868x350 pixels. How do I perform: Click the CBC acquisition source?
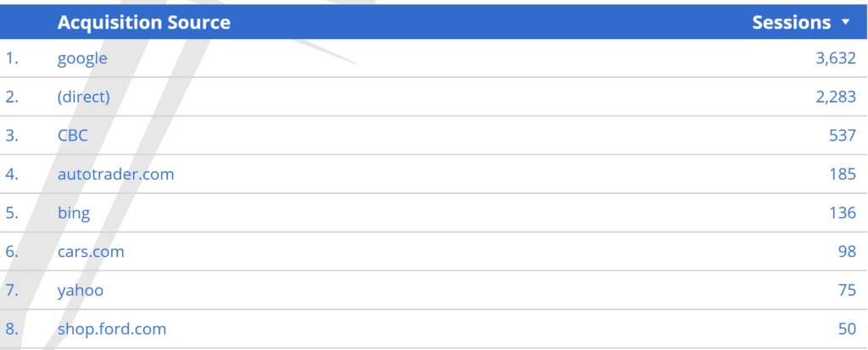[72, 136]
